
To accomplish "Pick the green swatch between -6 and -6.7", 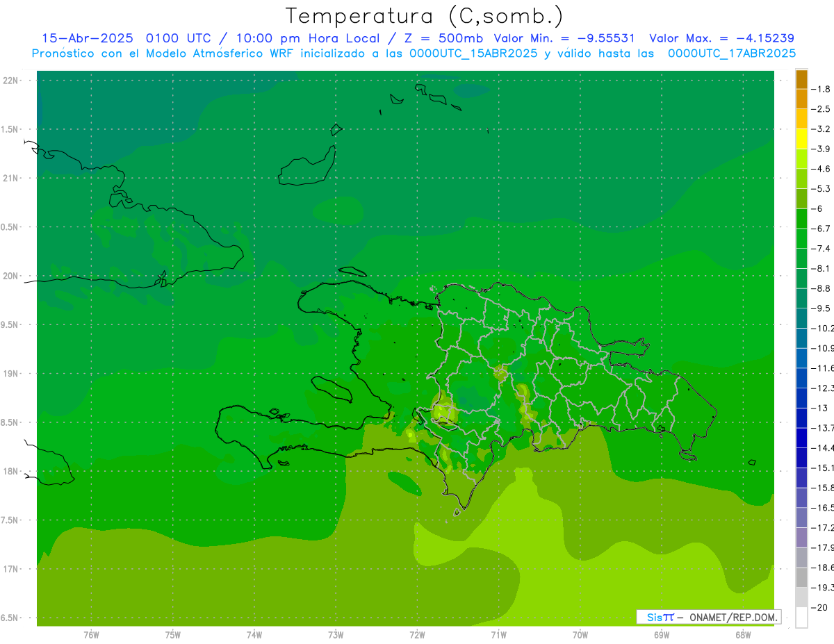I will coord(801,219).
